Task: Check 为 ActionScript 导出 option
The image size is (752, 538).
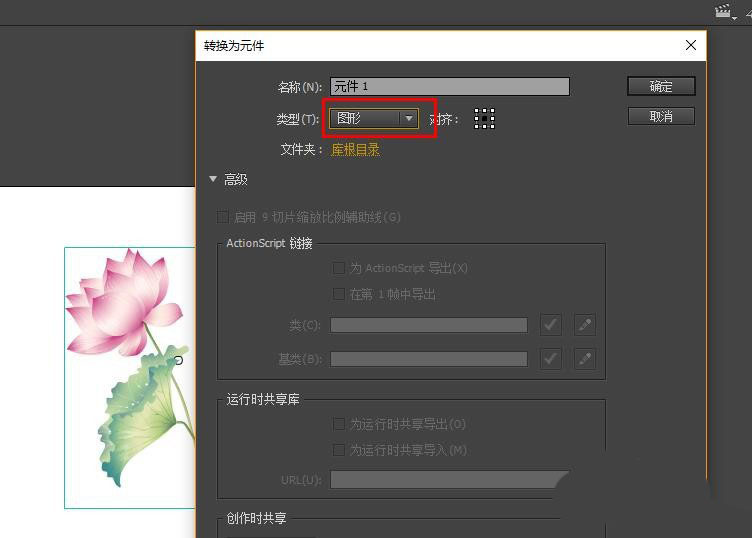Action: coord(339,268)
